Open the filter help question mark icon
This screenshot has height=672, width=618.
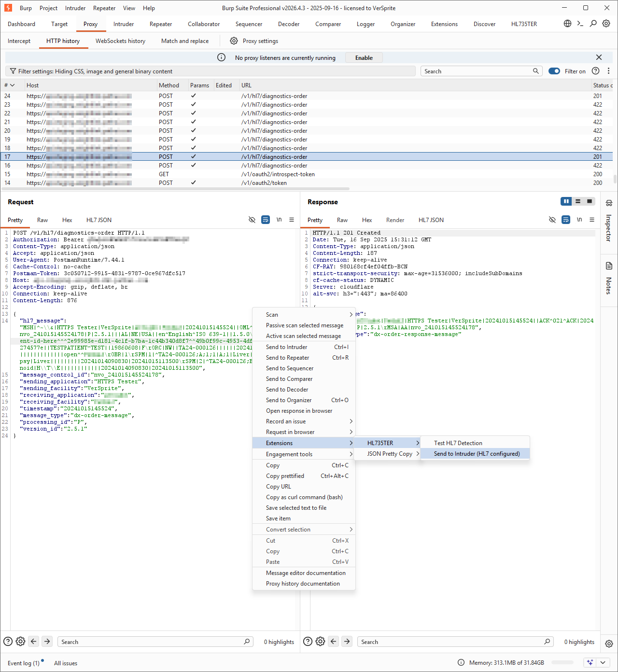pyautogui.click(x=596, y=71)
